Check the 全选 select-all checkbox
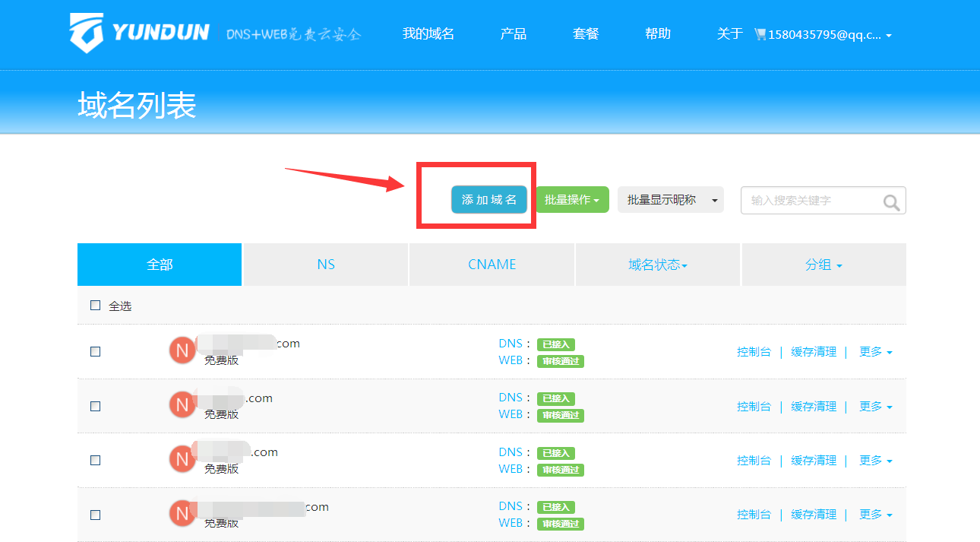Viewport: 980px width, 542px height. point(96,306)
